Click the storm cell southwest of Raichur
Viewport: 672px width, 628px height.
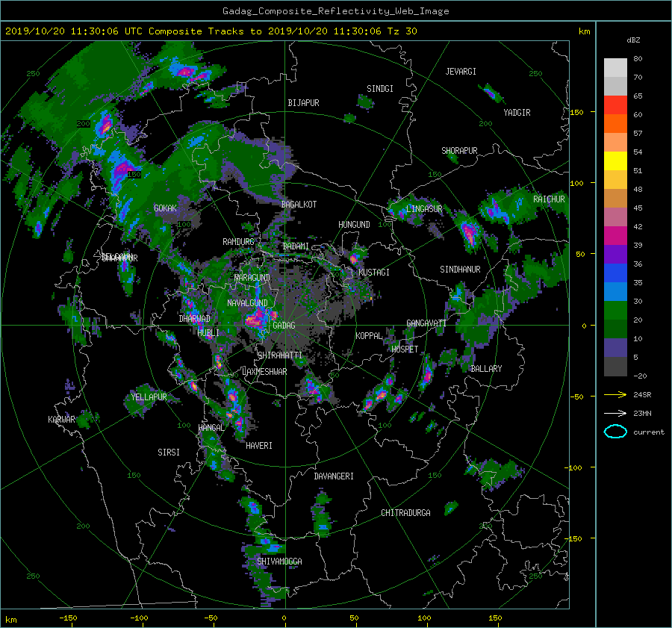(x=470, y=233)
